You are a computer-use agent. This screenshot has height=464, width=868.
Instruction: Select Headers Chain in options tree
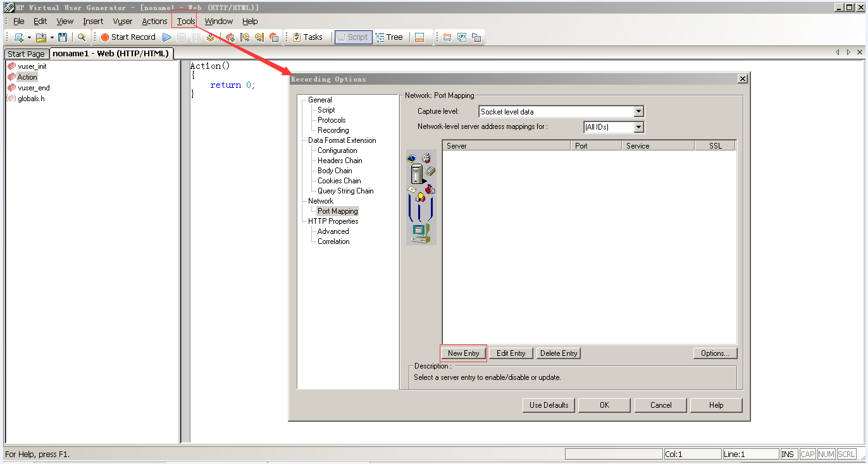pos(340,161)
